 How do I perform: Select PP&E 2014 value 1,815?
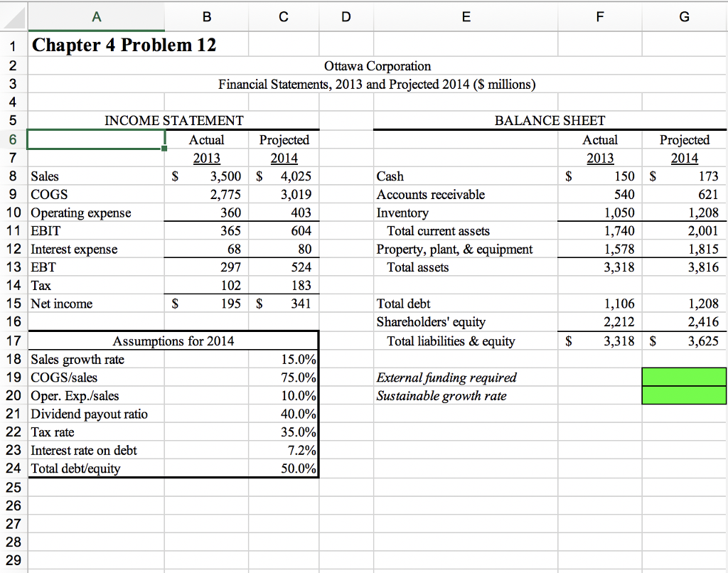click(685, 249)
